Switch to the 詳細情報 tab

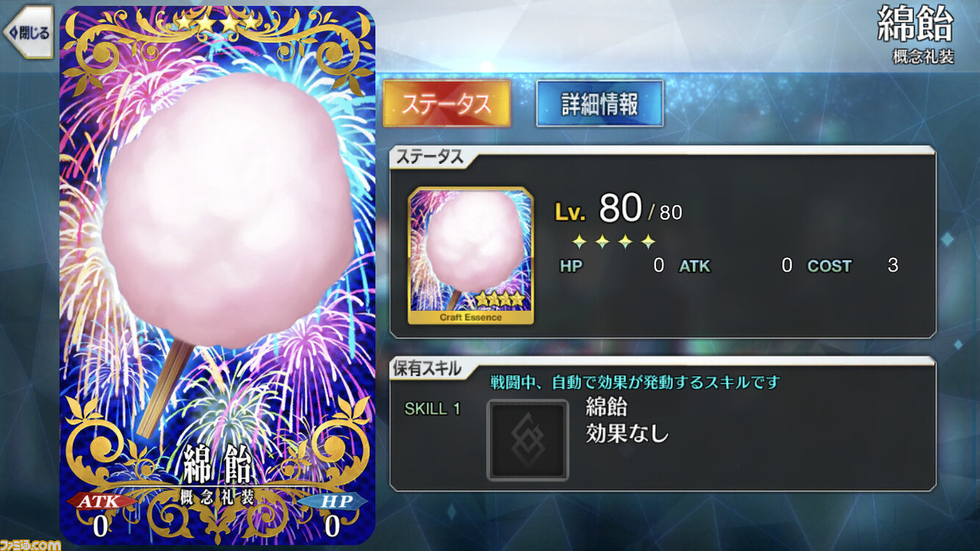599,103
